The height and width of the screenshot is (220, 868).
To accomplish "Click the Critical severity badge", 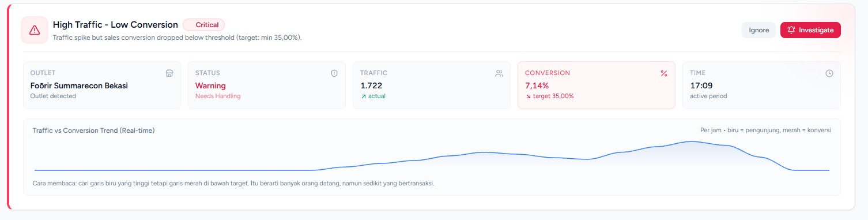I will (x=203, y=25).
